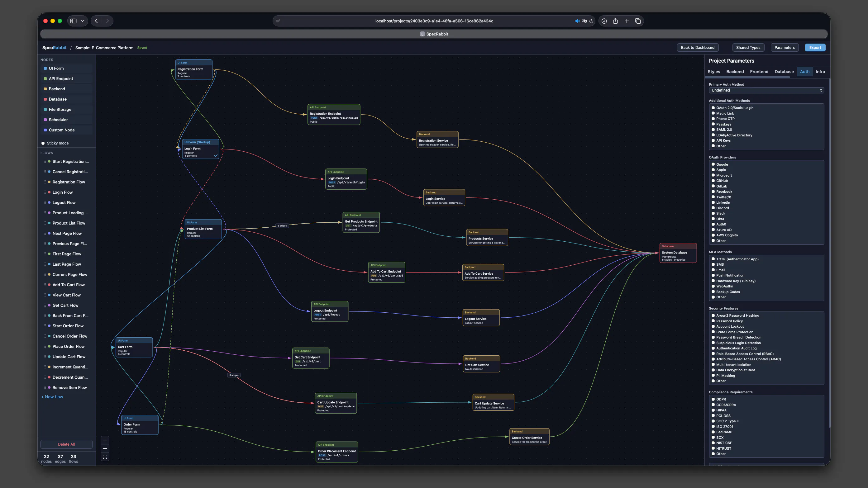Screen dimensions: 868x488
Task: Fit canvas view using the frame icon
Action: [105, 457]
